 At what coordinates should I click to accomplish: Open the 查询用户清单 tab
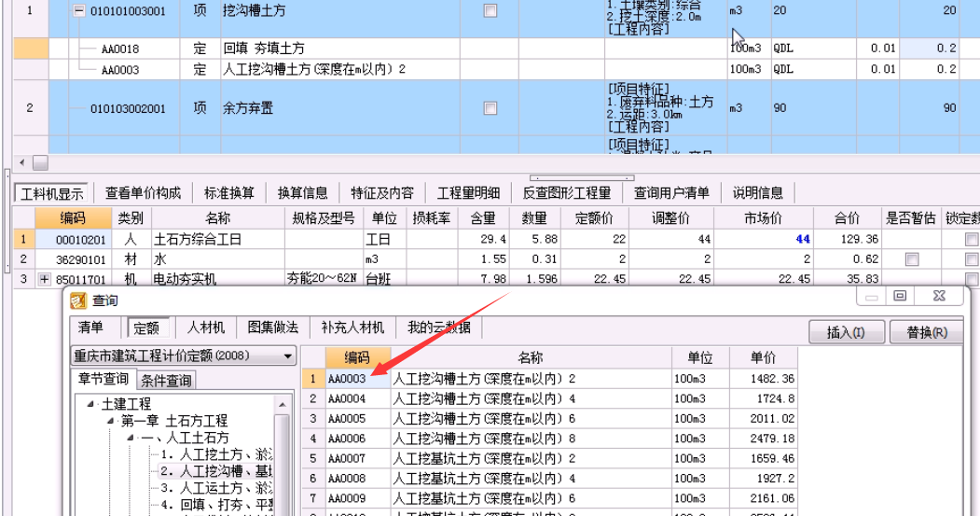click(671, 193)
